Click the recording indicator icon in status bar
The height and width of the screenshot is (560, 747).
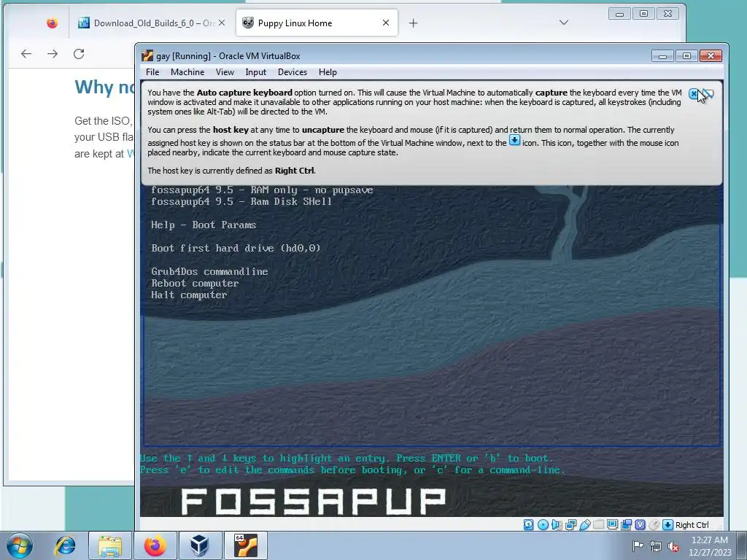(x=627, y=525)
